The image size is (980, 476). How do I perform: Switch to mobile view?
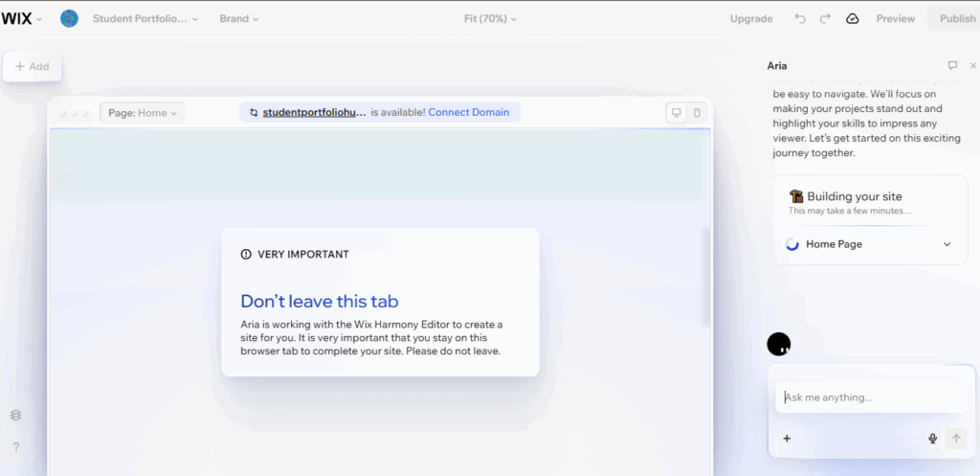(x=697, y=113)
